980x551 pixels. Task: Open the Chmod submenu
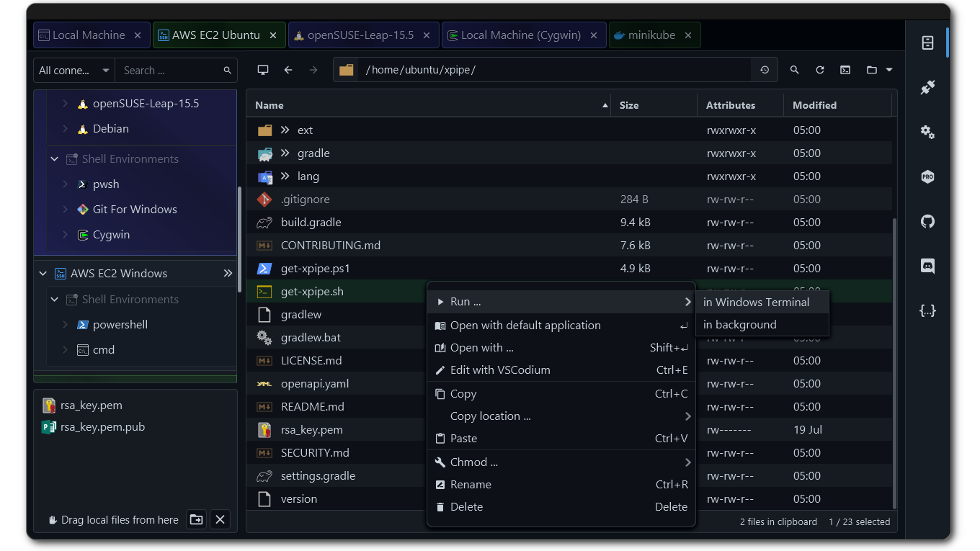tap(561, 462)
